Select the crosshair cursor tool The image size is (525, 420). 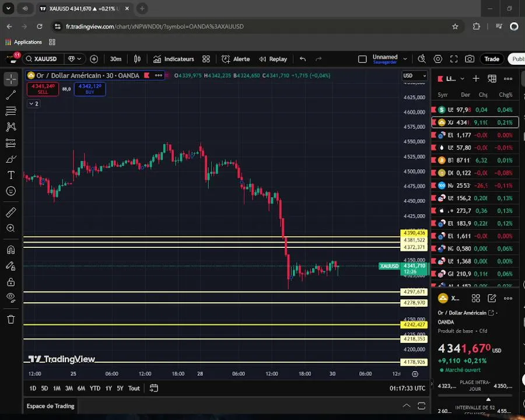pyautogui.click(x=10, y=79)
